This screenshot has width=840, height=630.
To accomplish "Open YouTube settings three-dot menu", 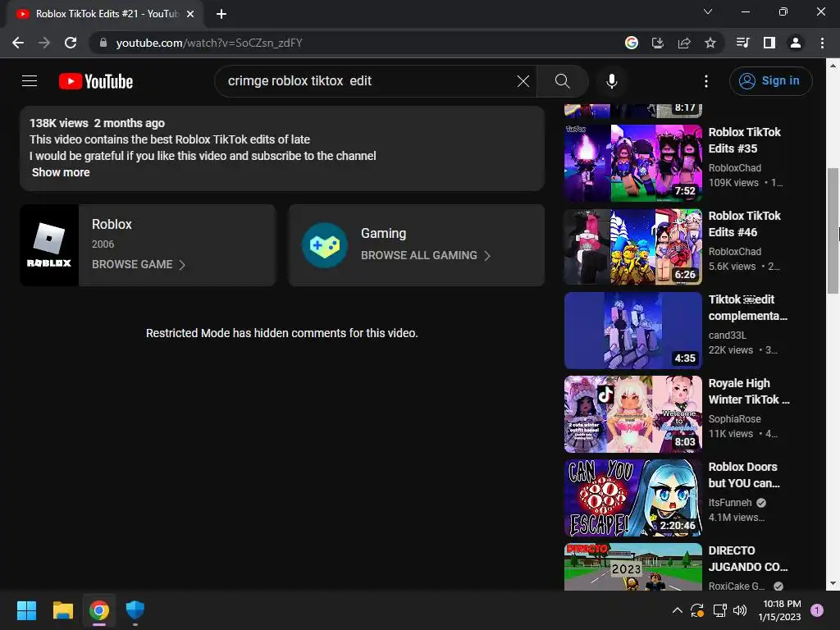I will click(706, 81).
